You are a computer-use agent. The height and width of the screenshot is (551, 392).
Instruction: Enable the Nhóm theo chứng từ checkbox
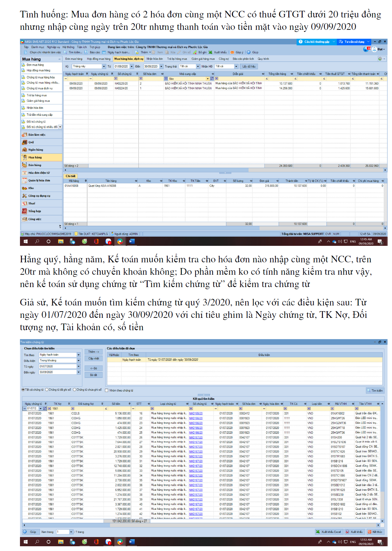[107, 390]
